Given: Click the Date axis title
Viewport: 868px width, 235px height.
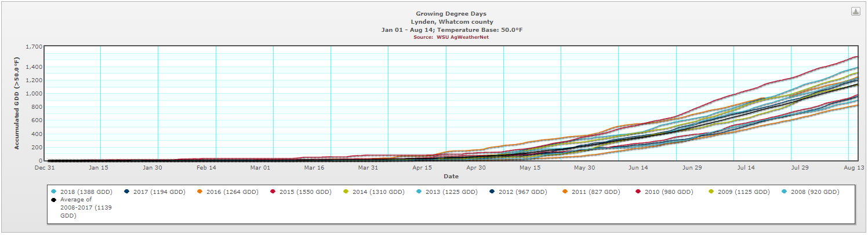Looking at the screenshot, I should pos(451,176).
